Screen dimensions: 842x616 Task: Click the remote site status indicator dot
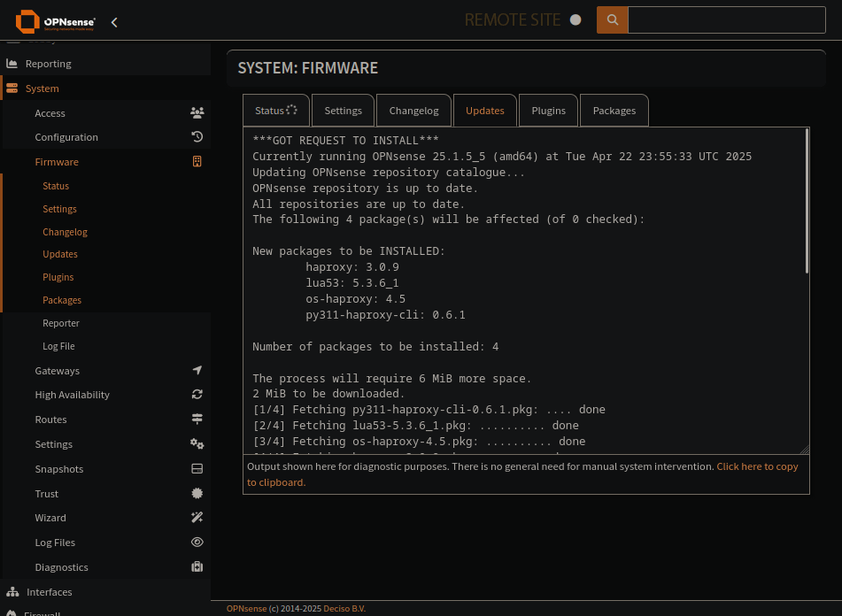point(575,19)
